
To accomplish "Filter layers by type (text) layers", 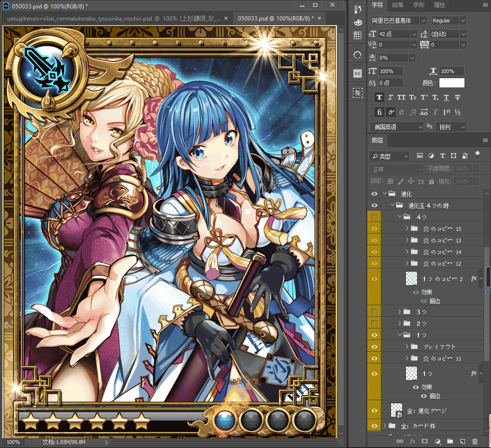I will (x=443, y=156).
